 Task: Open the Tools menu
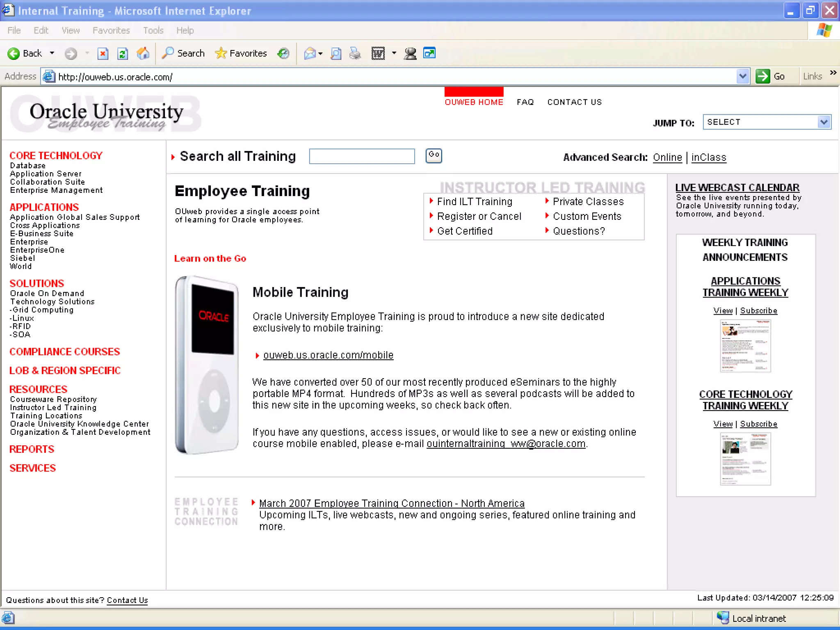153,30
